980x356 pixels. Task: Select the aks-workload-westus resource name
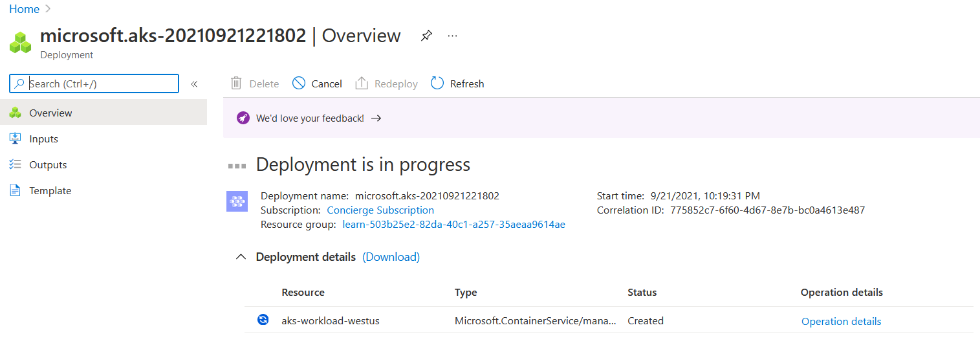(x=331, y=320)
